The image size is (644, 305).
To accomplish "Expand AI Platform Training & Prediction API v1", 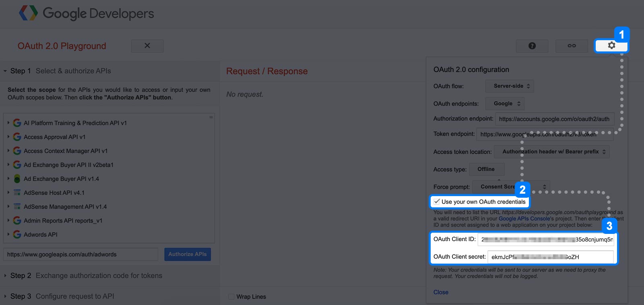I will pos(8,123).
